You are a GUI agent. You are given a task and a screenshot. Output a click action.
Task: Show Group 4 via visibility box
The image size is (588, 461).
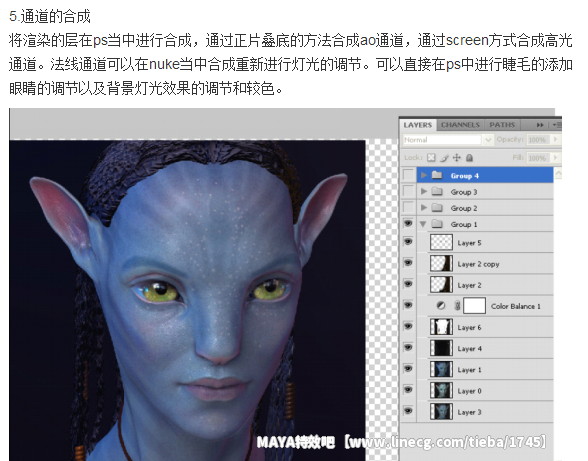[x=408, y=175]
